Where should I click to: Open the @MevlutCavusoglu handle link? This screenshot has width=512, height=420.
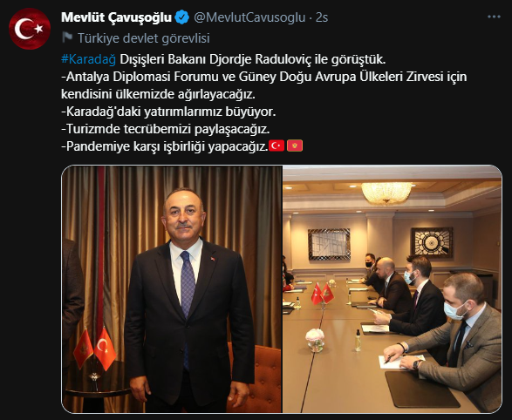249,17
